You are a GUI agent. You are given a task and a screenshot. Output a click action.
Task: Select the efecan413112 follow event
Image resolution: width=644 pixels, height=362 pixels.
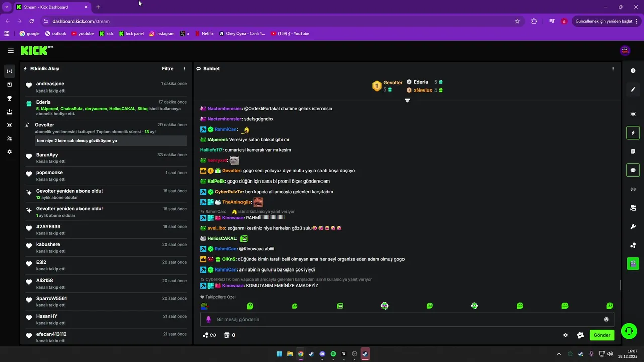coord(106,337)
